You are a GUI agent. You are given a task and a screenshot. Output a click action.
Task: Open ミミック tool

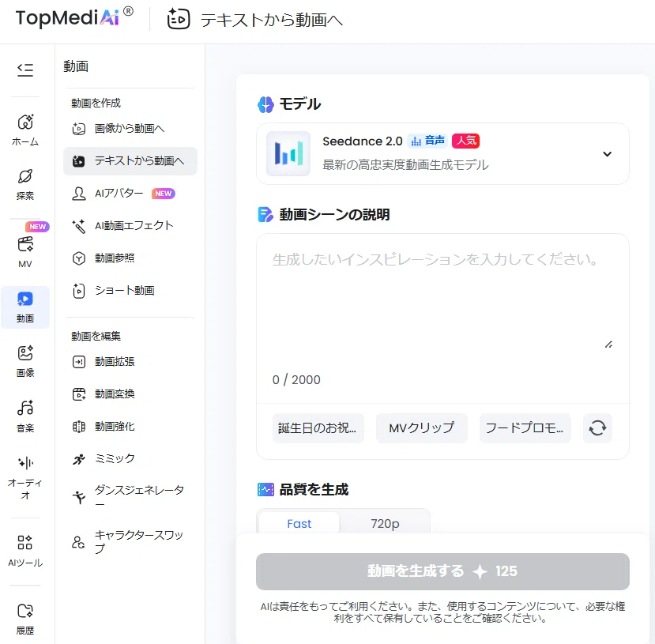point(130,459)
